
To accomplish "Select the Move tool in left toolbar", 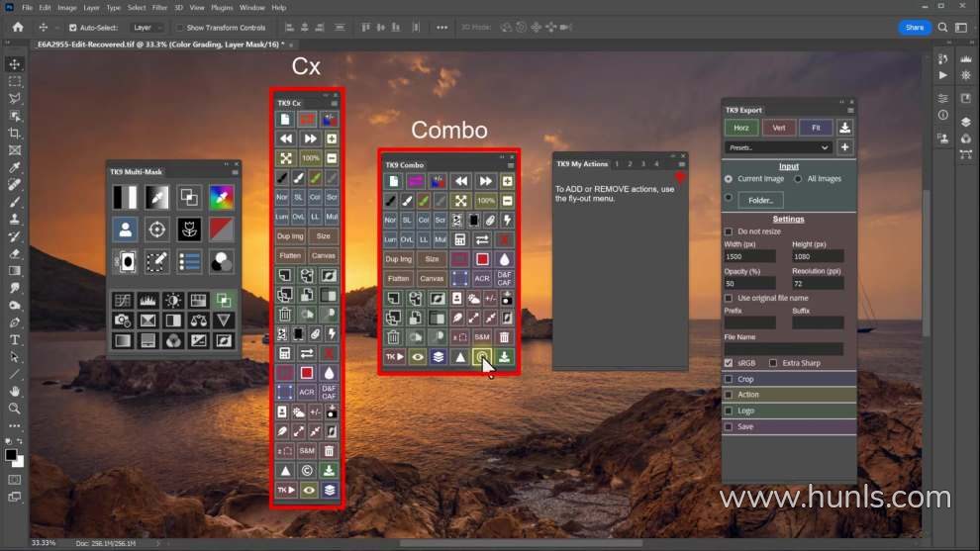I will pyautogui.click(x=15, y=63).
